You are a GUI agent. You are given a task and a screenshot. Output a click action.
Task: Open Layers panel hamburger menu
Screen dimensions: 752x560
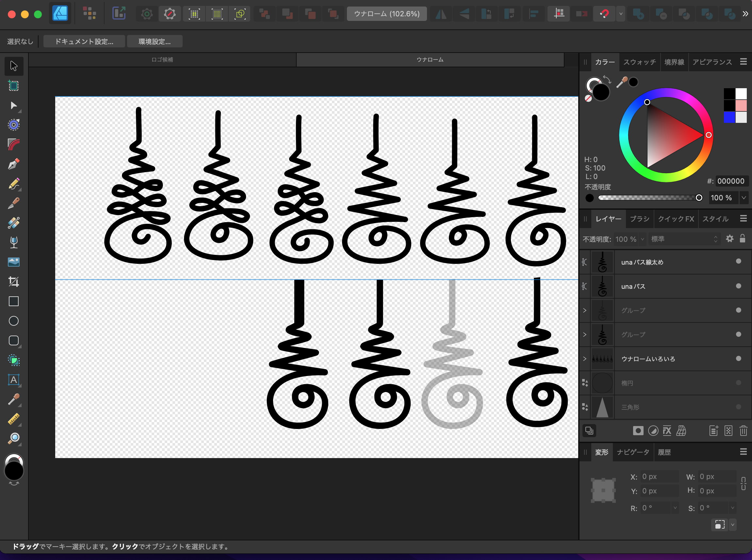[743, 219]
